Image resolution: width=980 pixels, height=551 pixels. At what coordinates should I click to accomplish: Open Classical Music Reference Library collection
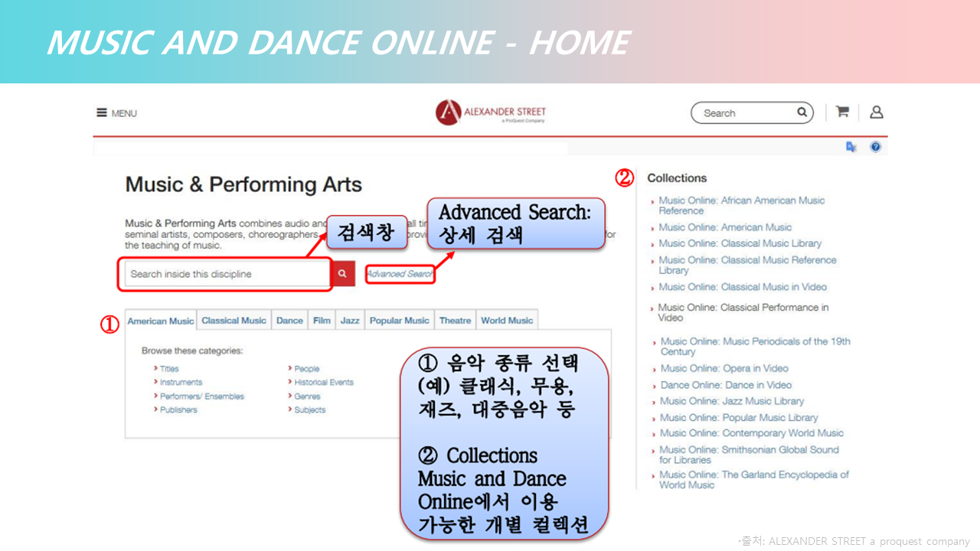point(747,265)
